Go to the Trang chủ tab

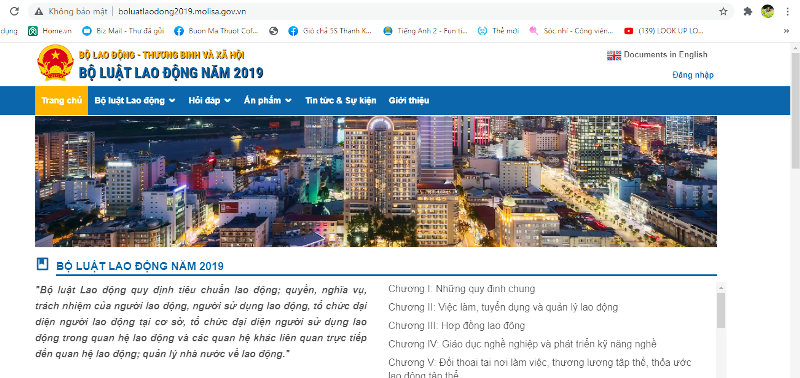pos(61,100)
